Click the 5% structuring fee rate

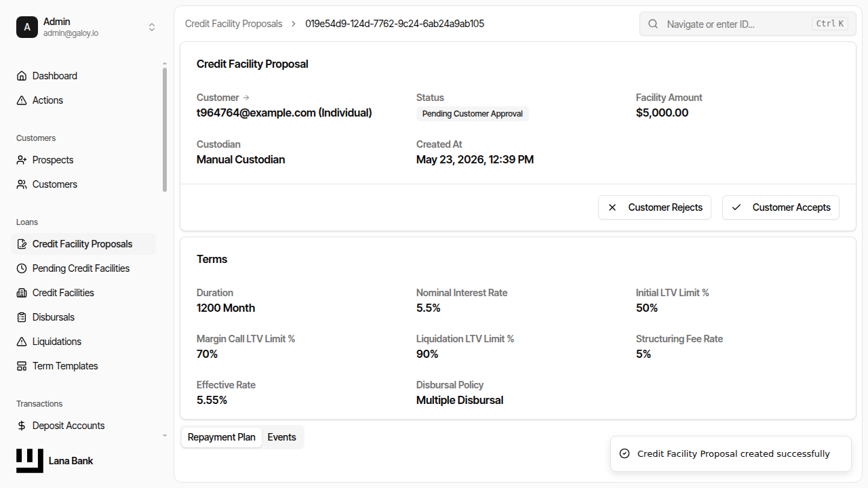point(644,354)
